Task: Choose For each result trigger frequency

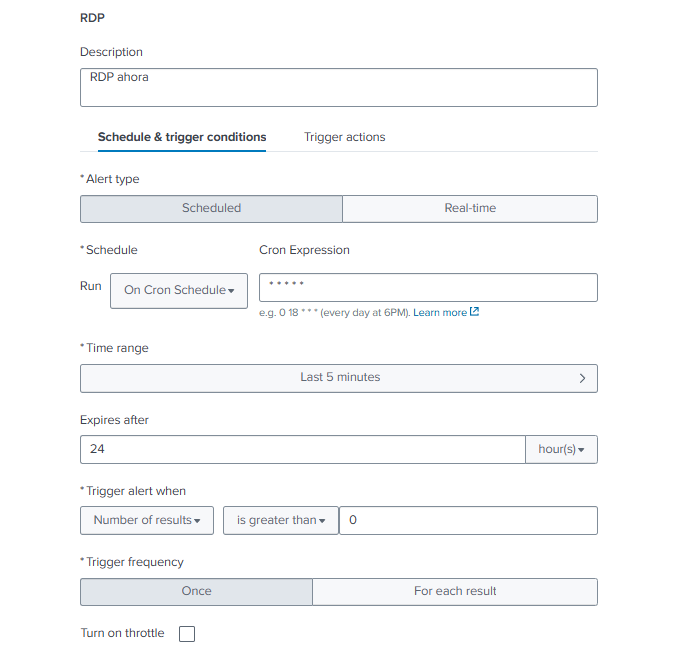Action: coord(455,591)
